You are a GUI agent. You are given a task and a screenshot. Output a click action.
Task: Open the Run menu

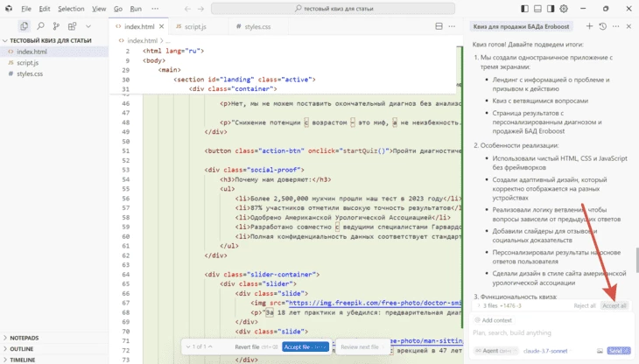tap(136, 9)
